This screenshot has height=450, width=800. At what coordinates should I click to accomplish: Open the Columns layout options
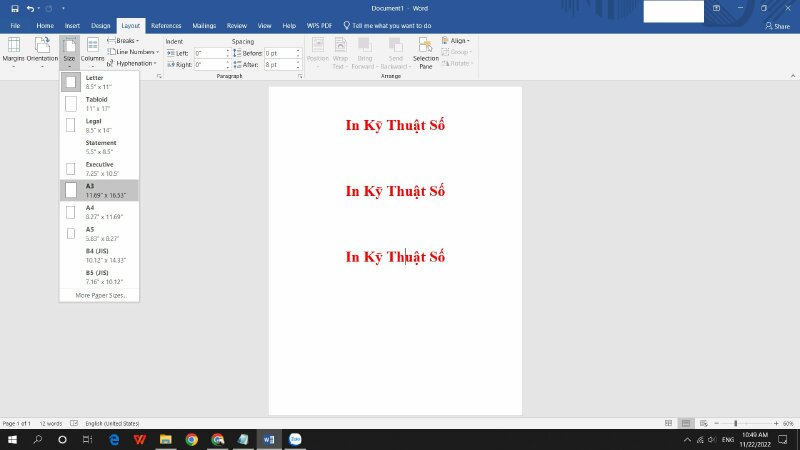(93, 50)
